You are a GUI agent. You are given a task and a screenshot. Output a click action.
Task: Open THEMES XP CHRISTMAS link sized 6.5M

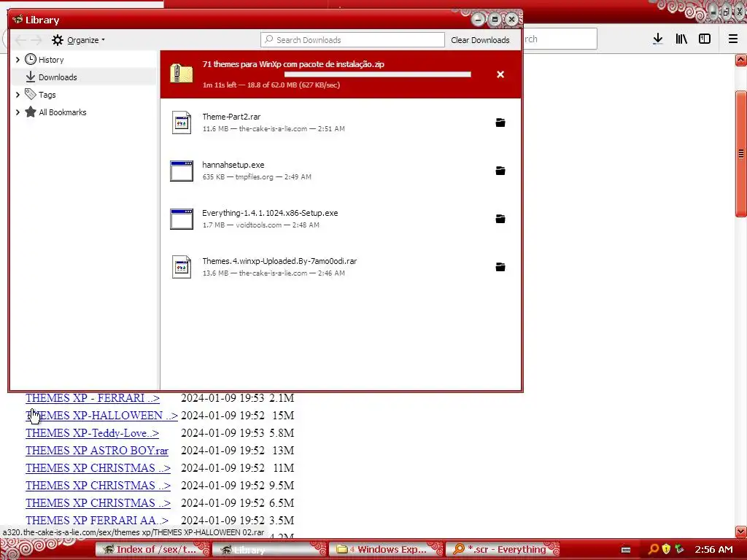[x=98, y=503]
